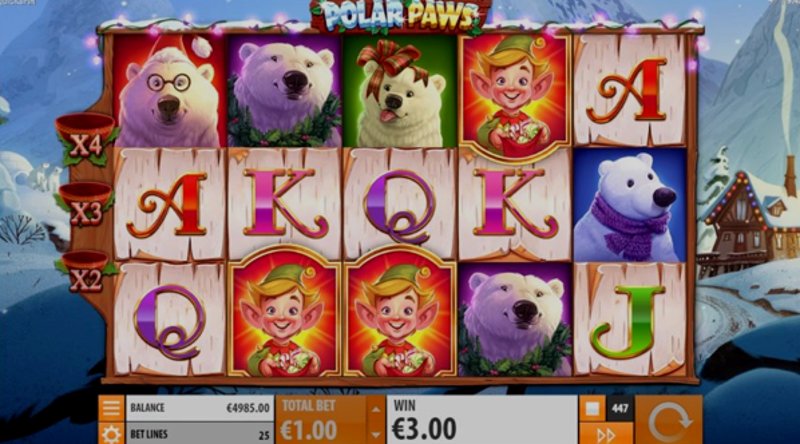The width and height of the screenshot is (800, 444).
Task: Select the bear cub with ribbon bow
Action: pyautogui.click(x=400, y=91)
